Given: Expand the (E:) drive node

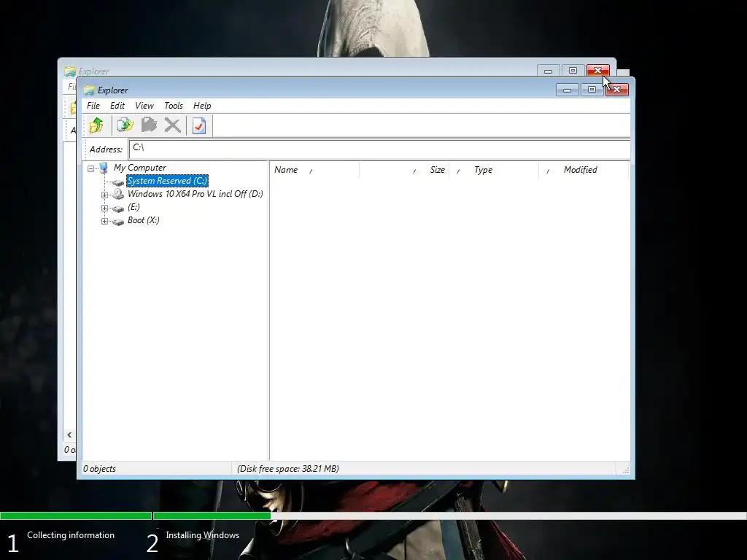Looking at the screenshot, I should [x=104, y=208].
